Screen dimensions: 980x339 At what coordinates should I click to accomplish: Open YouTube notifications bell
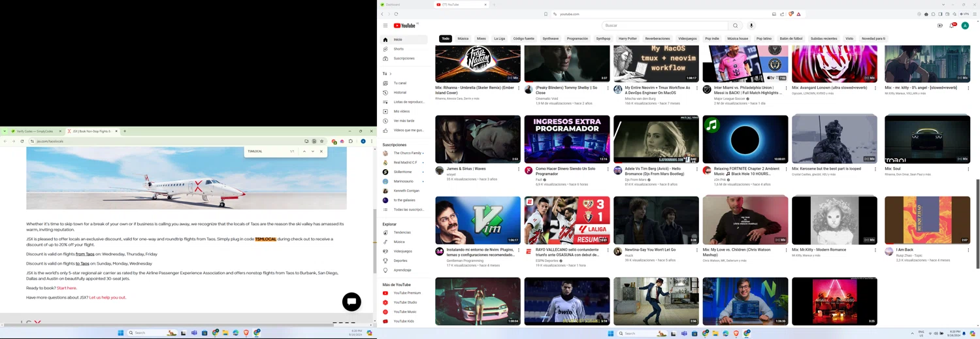952,25
